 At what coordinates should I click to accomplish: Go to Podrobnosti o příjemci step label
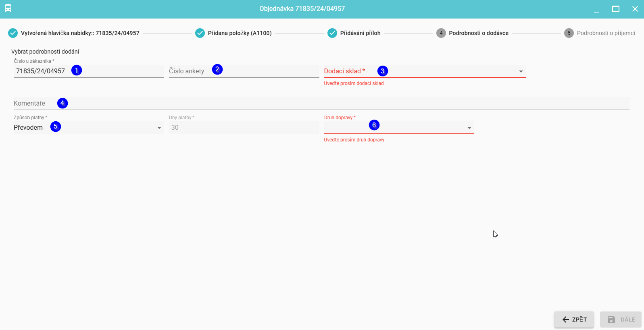point(606,33)
